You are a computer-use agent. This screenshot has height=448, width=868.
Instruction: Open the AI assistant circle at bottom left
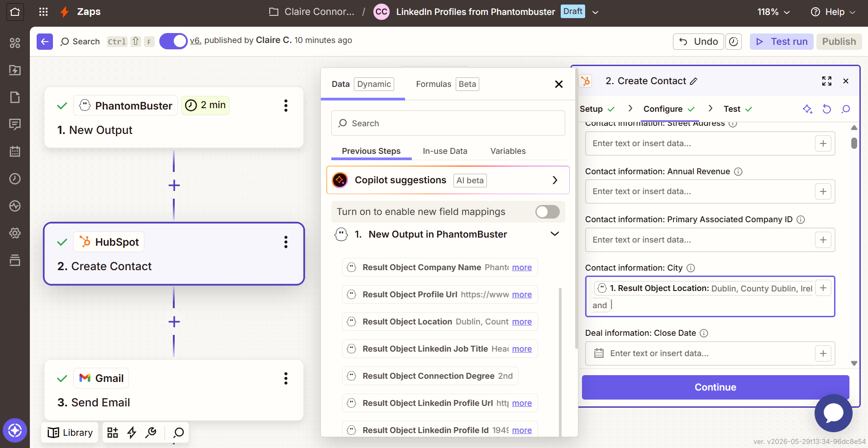[15, 430]
